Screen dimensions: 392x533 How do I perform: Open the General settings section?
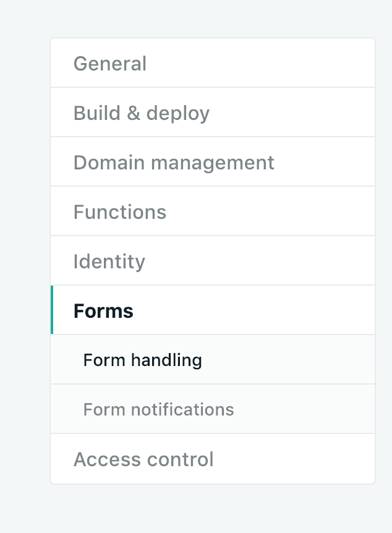(x=213, y=63)
